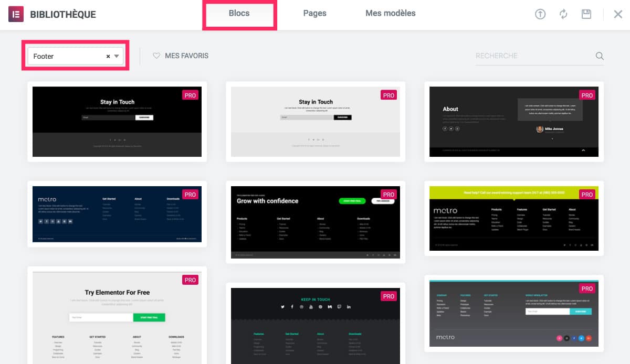Click the import template upload icon
The height and width of the screenshot is (364, 630).
point(540,14)
